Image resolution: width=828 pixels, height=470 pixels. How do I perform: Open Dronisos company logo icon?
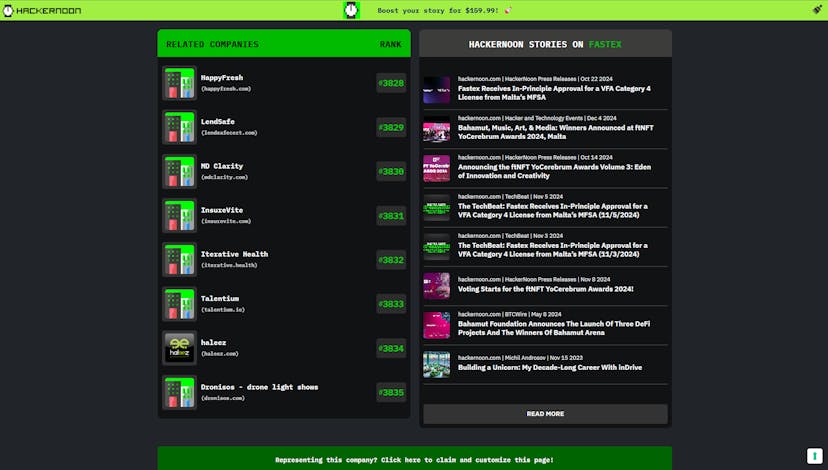pyautogui.click(x=180, y=392)
